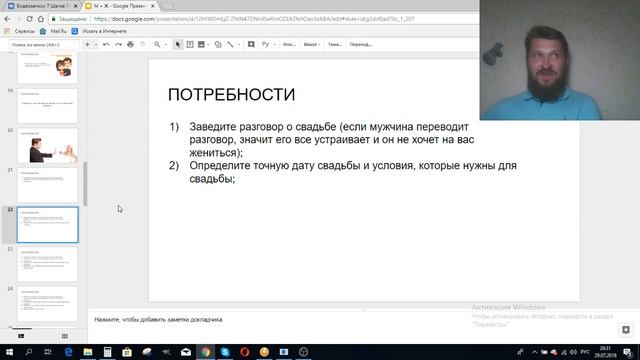Choose the Select cursor tool
The width and height of the screenshot is (640, 360).
[178, 44]
